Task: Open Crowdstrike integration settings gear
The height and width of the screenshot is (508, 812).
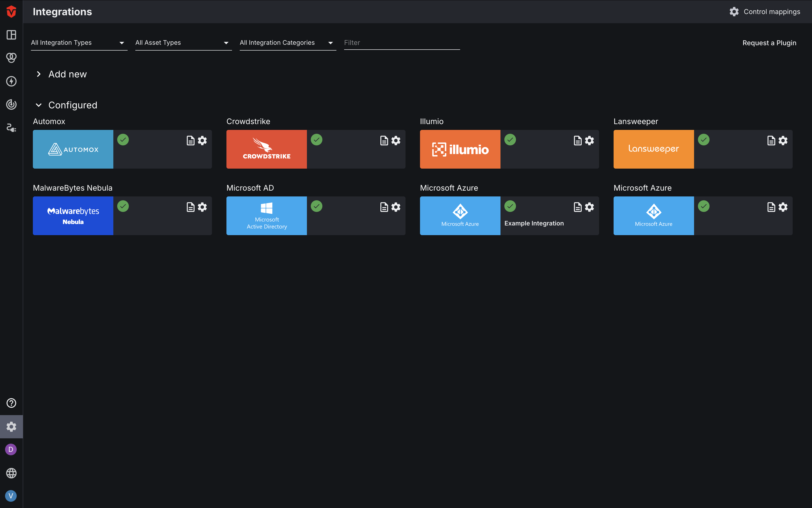Action: 396,141
